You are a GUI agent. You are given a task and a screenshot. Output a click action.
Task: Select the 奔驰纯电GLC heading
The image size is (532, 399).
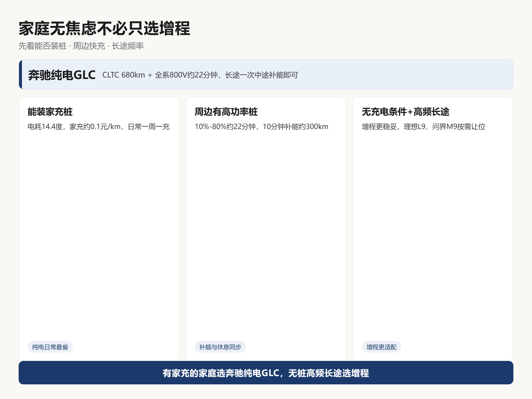62,75
